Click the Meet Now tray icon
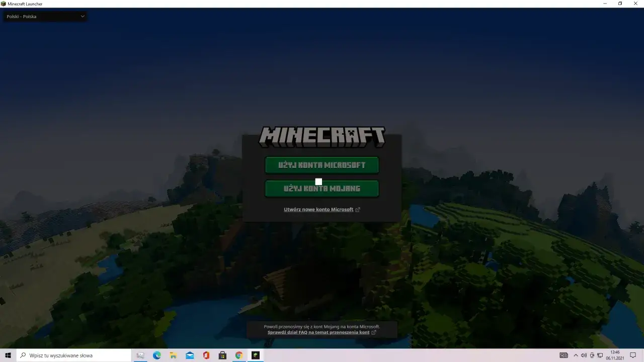The image size is (644, 362). tap(592, 355)
